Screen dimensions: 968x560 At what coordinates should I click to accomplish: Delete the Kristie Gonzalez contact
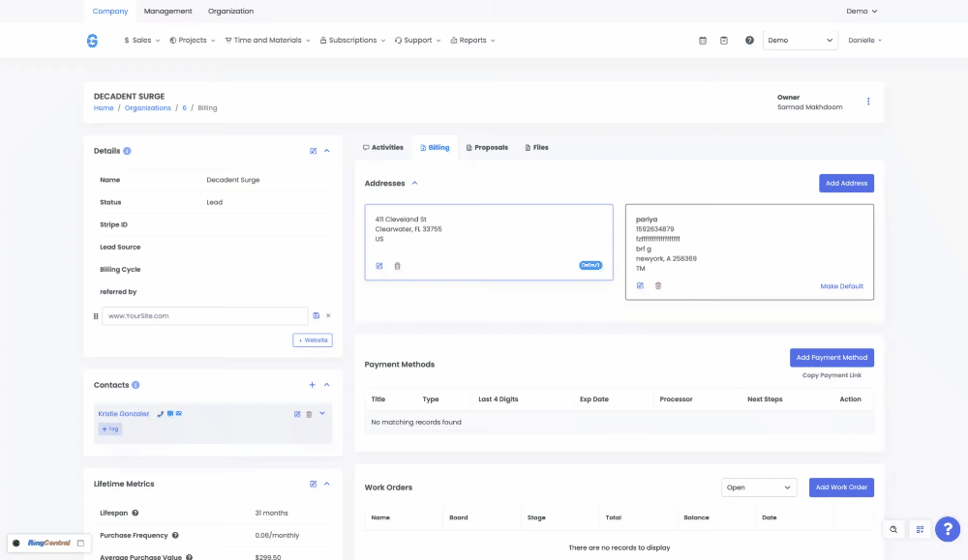(x=309, y=414)
